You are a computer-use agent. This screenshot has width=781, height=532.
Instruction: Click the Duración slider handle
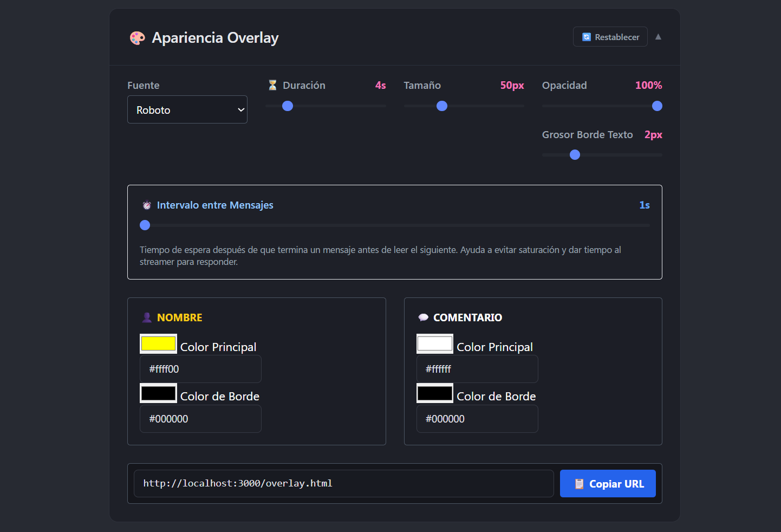(x=287, y=106)
